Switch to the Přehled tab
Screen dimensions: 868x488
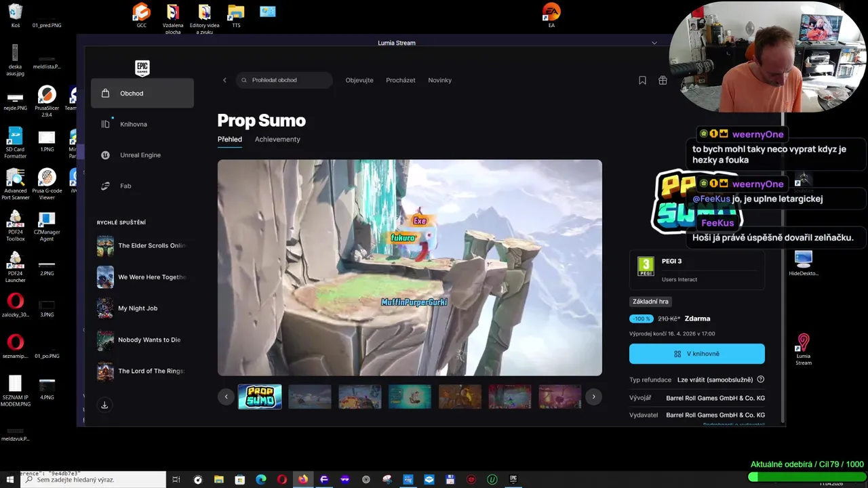[229, 139]
